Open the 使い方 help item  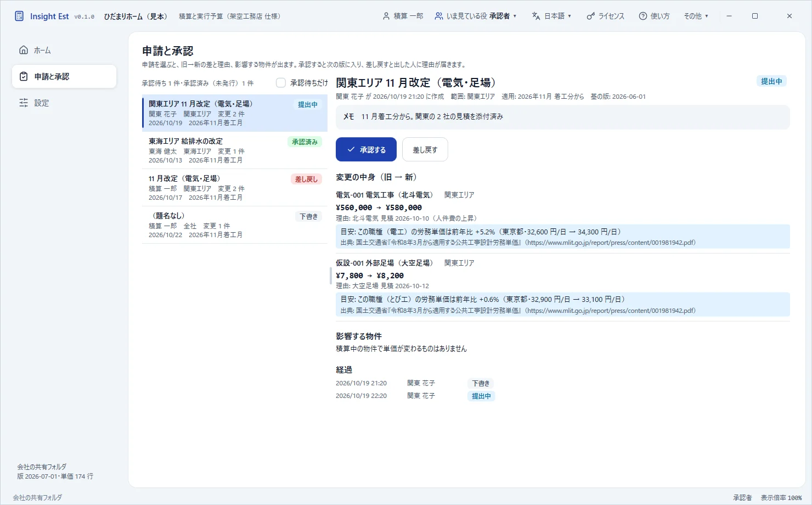[x=654, y=16]
